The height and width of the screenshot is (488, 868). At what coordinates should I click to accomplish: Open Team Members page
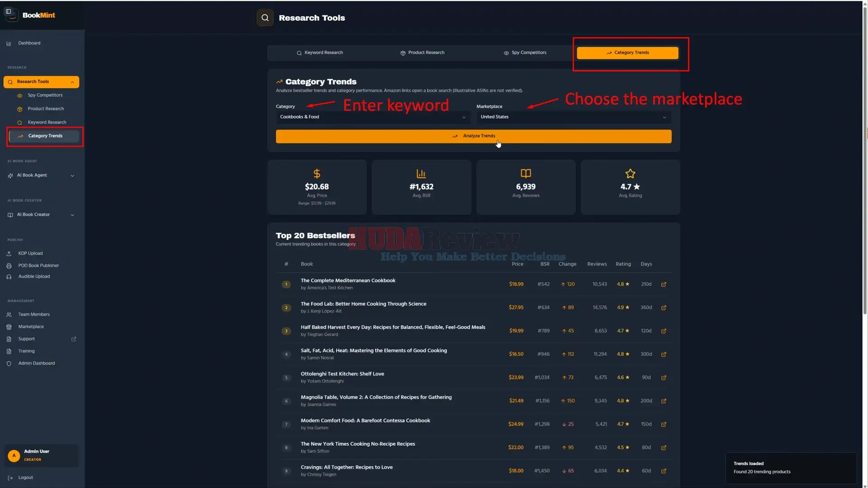tap(34, 315)
